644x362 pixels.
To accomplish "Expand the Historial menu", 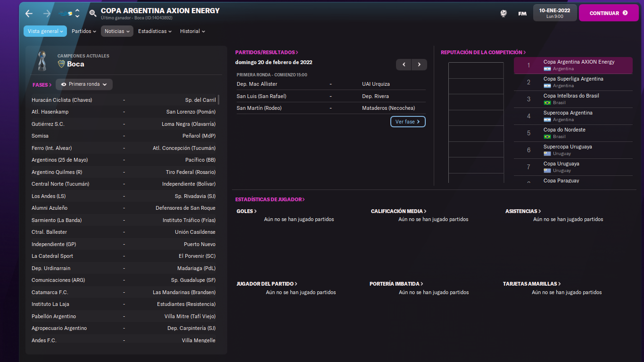I will (x=192, y=31).
